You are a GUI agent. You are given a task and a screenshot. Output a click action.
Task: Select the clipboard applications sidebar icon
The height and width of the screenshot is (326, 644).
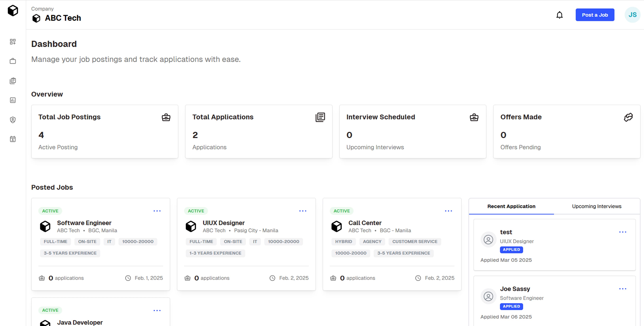coord(13,81)
